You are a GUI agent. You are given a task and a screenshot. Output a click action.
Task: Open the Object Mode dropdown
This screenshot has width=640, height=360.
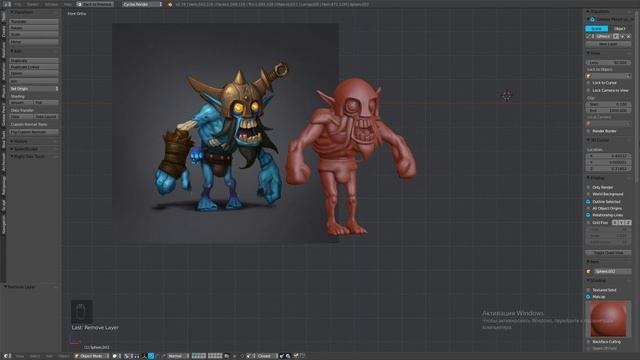(91, 356)
